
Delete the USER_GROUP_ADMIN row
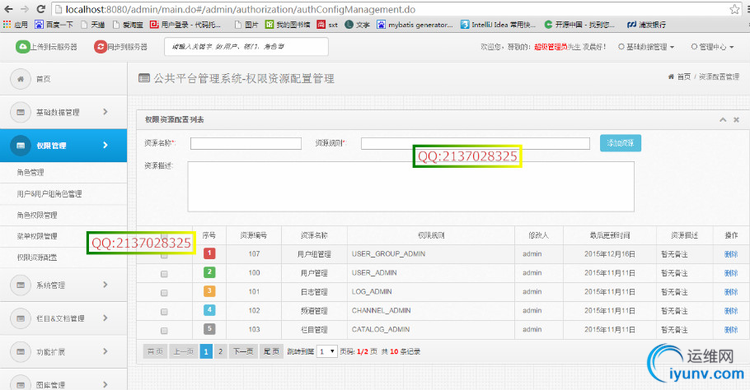[x=731, y=254]
